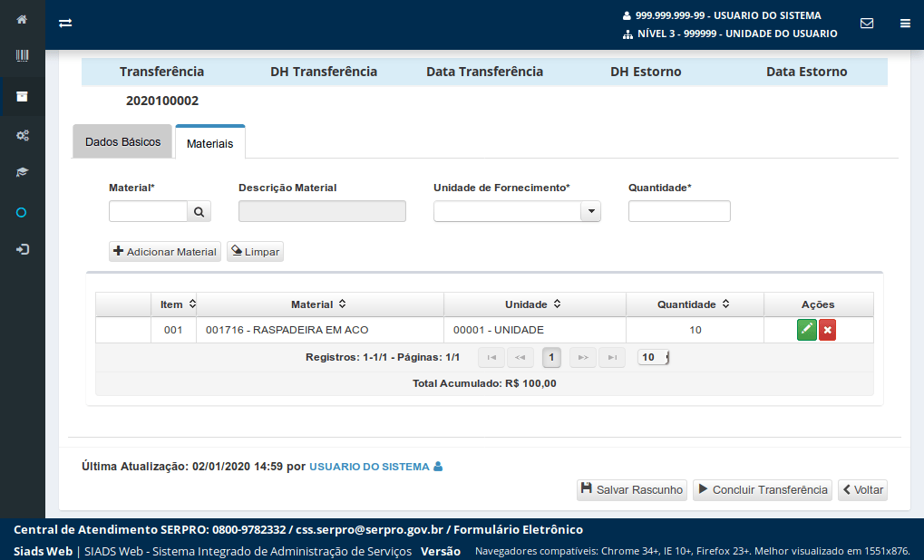Select page 1 in the paginator

551,357
